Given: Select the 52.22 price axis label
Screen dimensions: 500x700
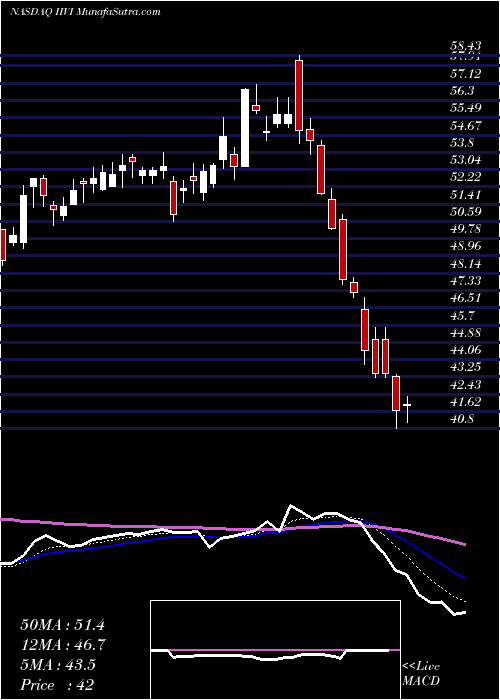Looking at the screenshot, I should [465, 177].
